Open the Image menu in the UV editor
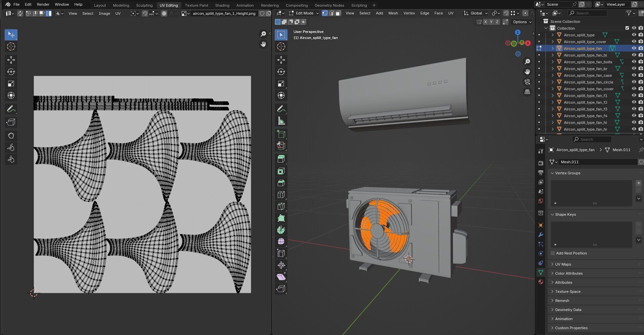 tap(104, 13)
